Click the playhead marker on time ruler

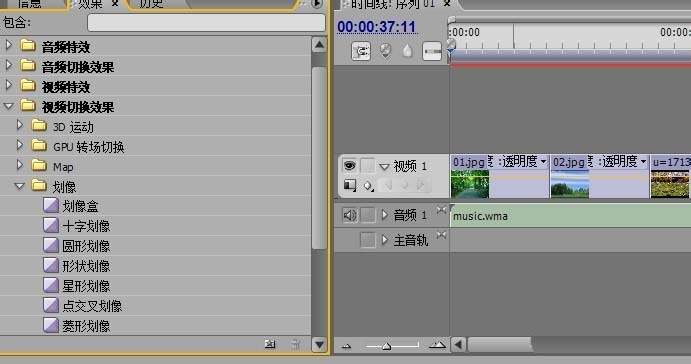[450, 46]
